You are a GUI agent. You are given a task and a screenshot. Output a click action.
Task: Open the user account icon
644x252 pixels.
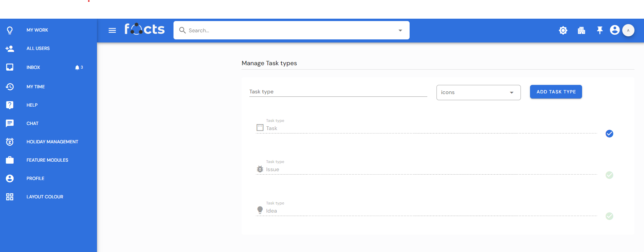(614, 30)
